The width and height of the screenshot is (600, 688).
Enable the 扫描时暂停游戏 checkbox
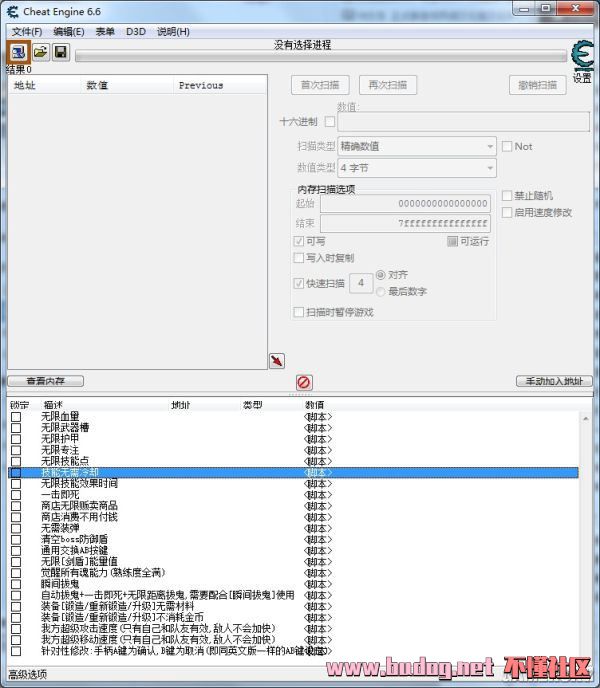pyautogui.click(x=298, y=312)
